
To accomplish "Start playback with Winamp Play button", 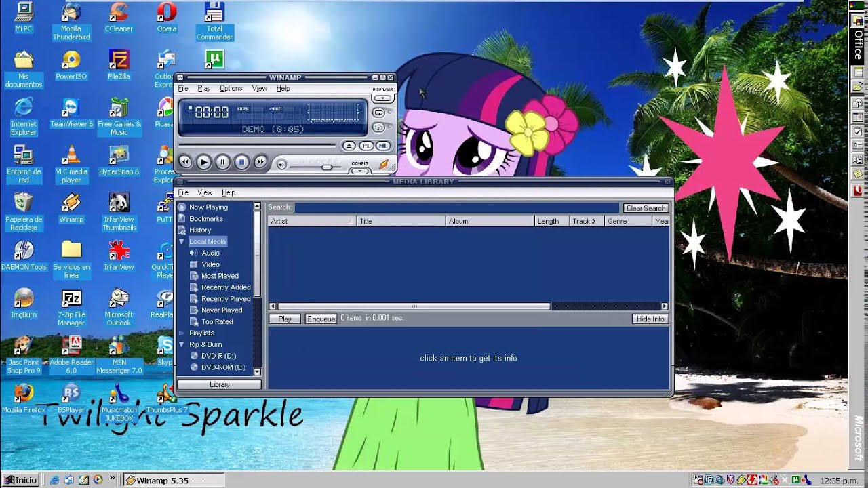I will (x=203, y=162).
